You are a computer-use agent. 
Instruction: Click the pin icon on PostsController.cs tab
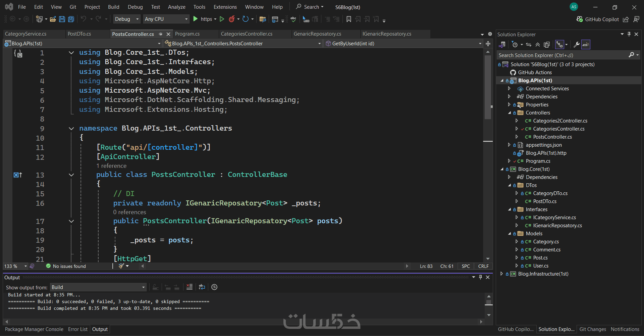(x=160, y=34)
